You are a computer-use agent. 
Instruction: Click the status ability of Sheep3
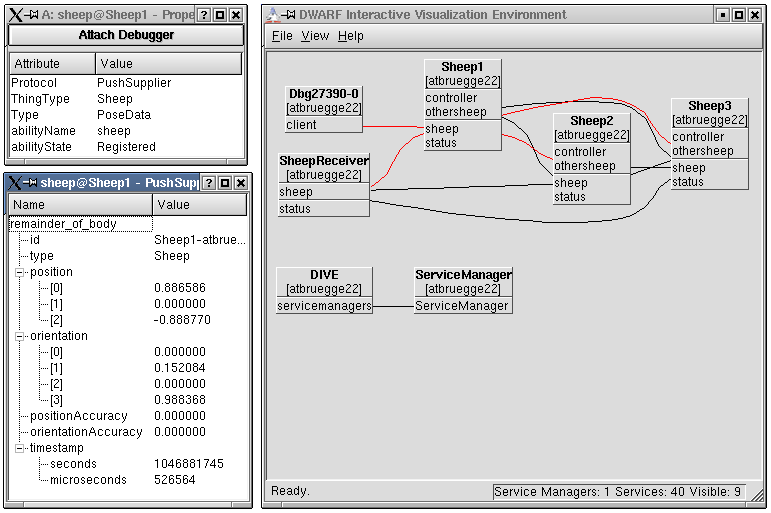[x=710, y=182]
